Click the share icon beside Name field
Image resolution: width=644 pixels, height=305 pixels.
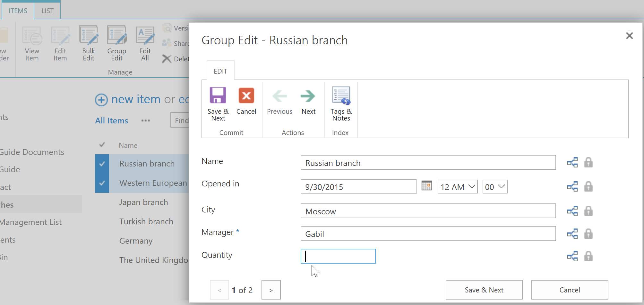click(572, 162)
